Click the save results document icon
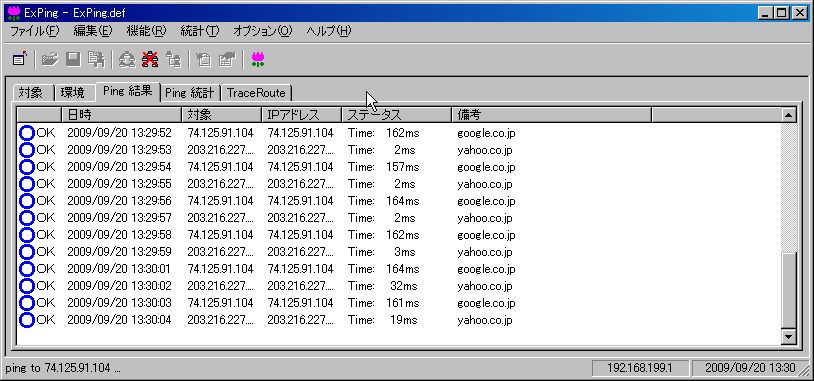 pos(96,59)
